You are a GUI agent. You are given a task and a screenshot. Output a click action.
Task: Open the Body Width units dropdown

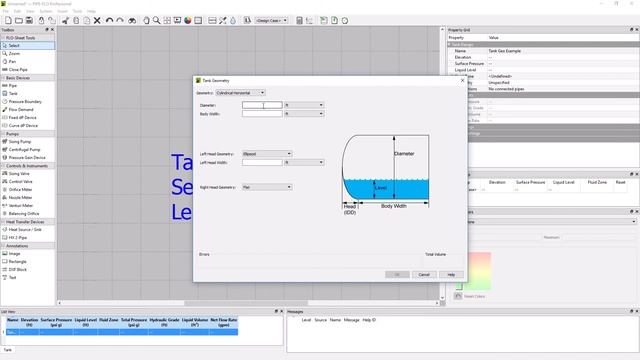[x=304, y=114]
